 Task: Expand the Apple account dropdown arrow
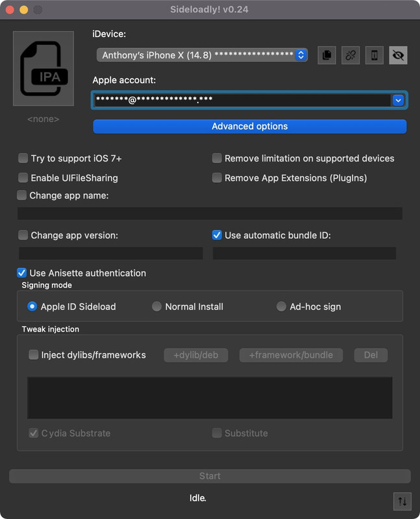(x=398, y=100)
